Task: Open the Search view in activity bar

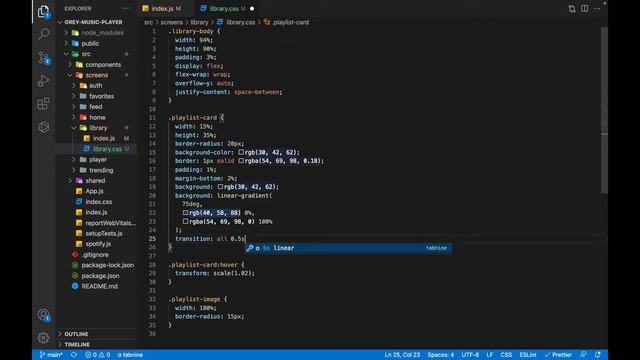Action: pyautogui.click(x=43, y=33)
